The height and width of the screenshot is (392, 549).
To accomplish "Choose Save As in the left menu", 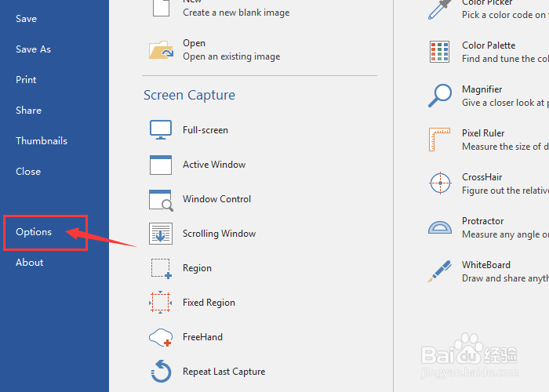I will (x=33, y=49).
